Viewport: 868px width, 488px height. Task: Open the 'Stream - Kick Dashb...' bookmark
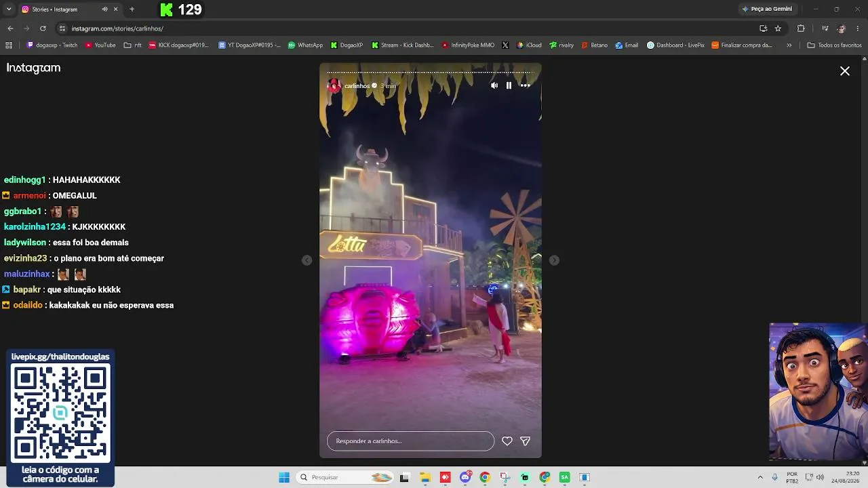point(403,45)
